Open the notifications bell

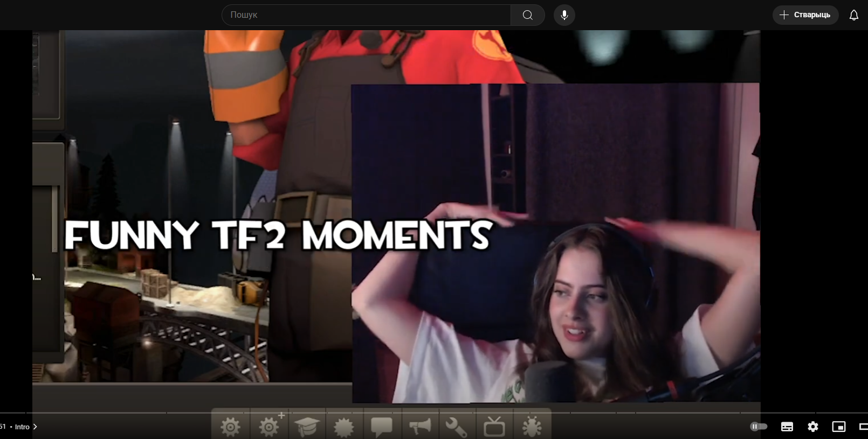854,15
